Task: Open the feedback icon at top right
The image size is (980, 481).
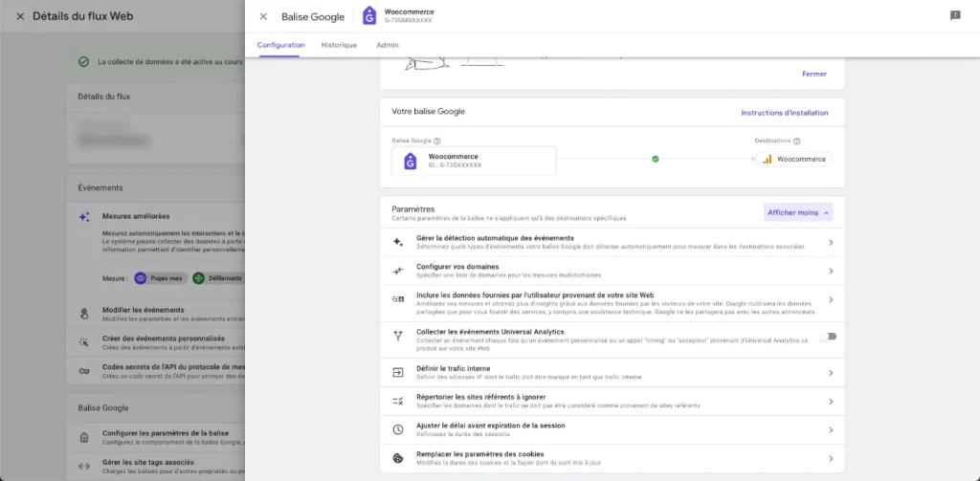Action: 955,15
